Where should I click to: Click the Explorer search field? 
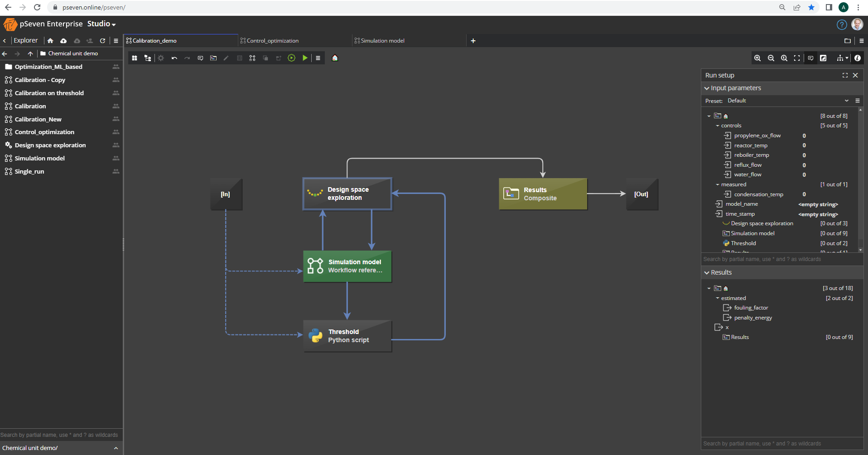tap(61, 435)
